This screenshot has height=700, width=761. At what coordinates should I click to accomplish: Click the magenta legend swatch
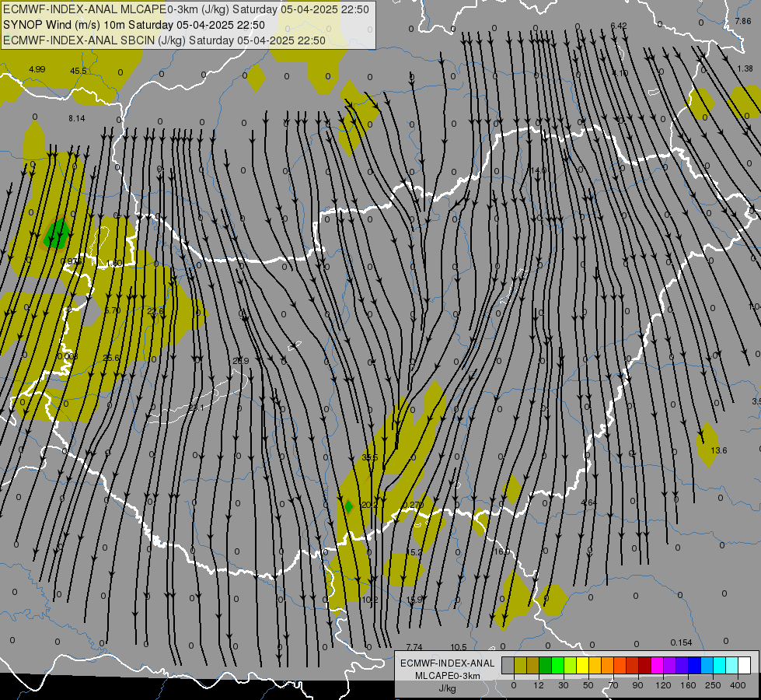pos(657,666)
